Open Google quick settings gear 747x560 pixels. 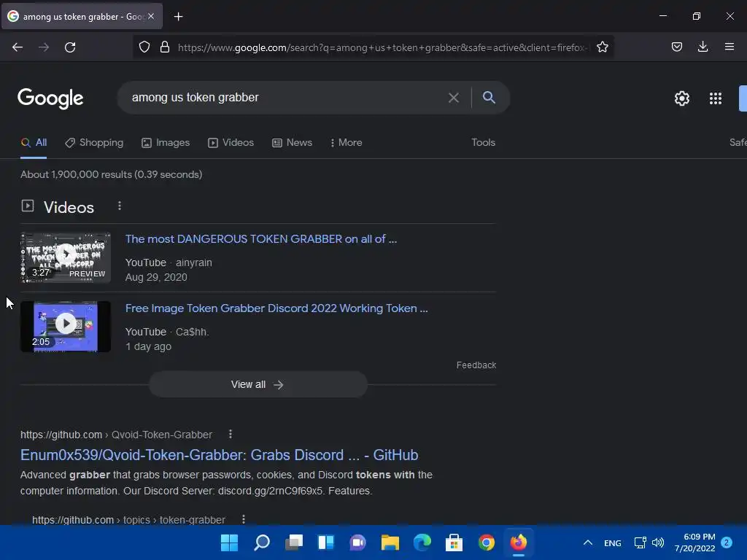(682, 98)
